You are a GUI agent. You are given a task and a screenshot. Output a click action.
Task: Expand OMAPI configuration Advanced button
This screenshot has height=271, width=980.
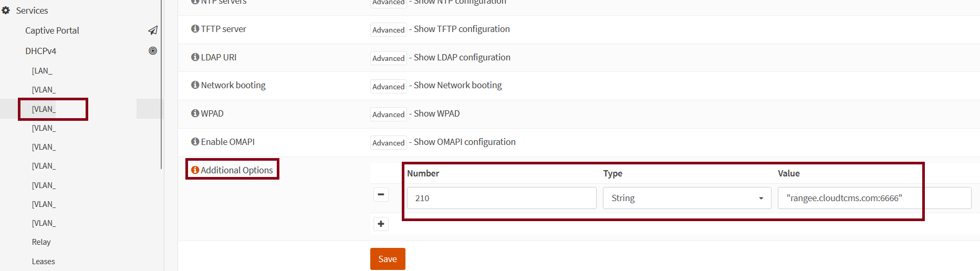388,143
